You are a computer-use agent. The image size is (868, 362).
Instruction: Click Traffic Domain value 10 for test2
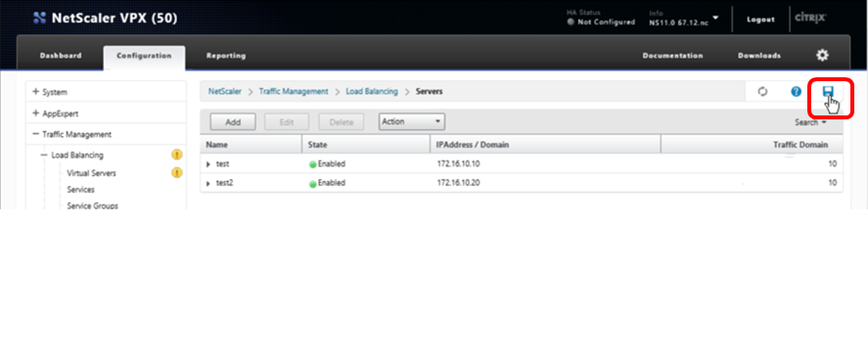pyautogui.click(x=833, y=183)
